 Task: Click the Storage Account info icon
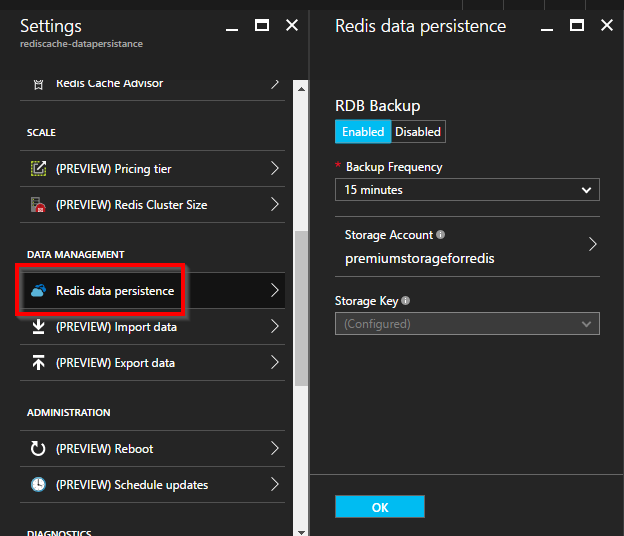pyautogui.click(x=439, y=235)
